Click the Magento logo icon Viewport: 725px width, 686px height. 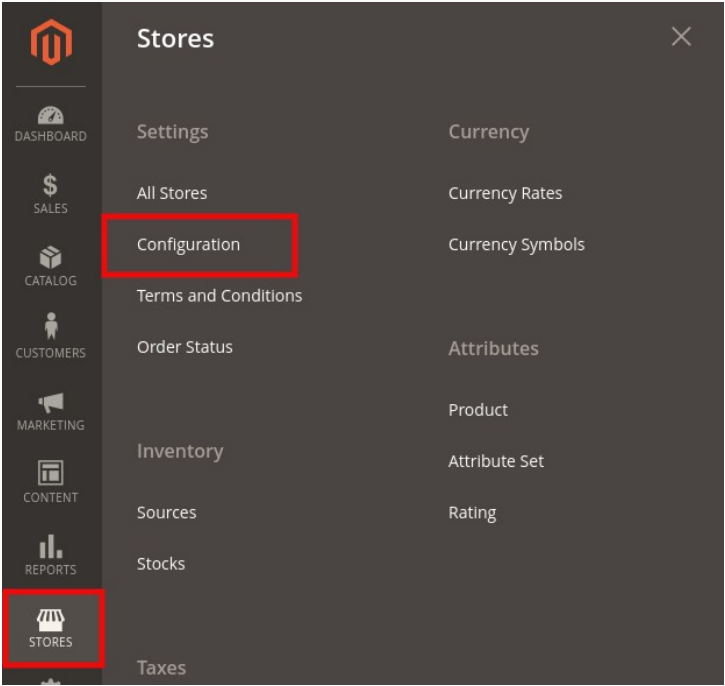click(x=51, y=43)
